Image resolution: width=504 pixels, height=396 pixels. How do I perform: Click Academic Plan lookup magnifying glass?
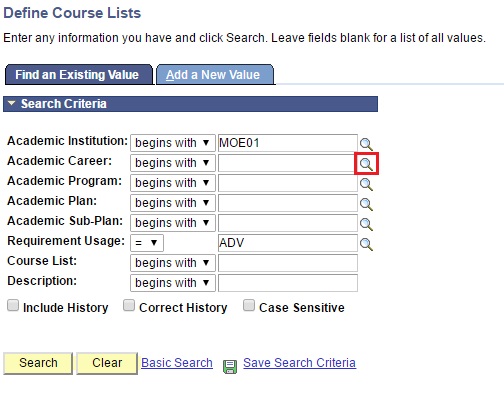pyautogui.click(x=366, y=204)
